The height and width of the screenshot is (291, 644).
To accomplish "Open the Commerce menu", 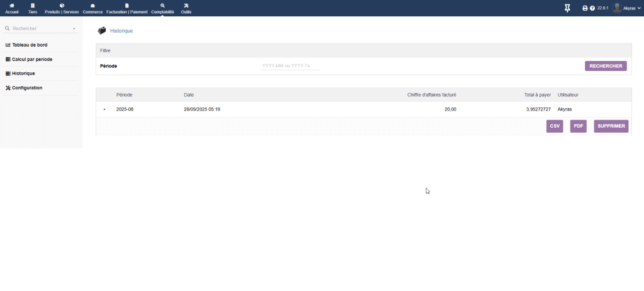I will tap(92, 8).
